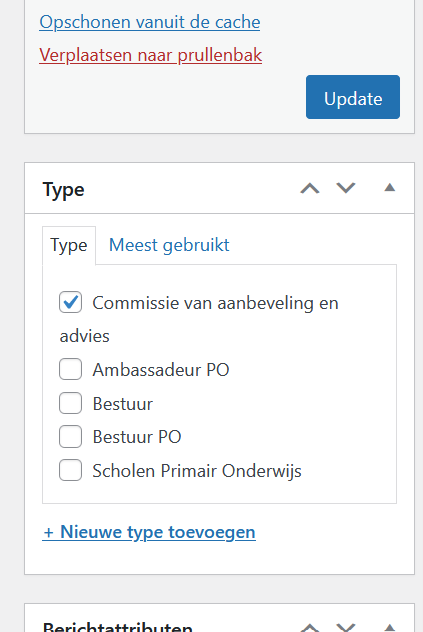Switch to the Meest gebruikt tab
423x632 pixels.
(169, 245)
